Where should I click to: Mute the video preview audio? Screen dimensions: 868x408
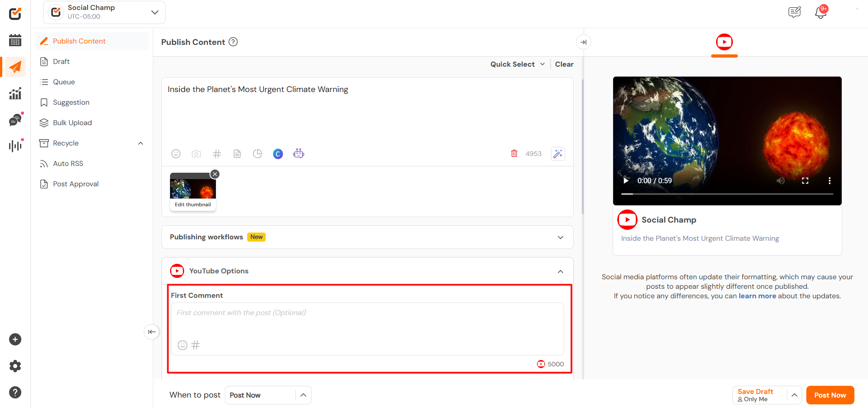[x=780, y=180]
